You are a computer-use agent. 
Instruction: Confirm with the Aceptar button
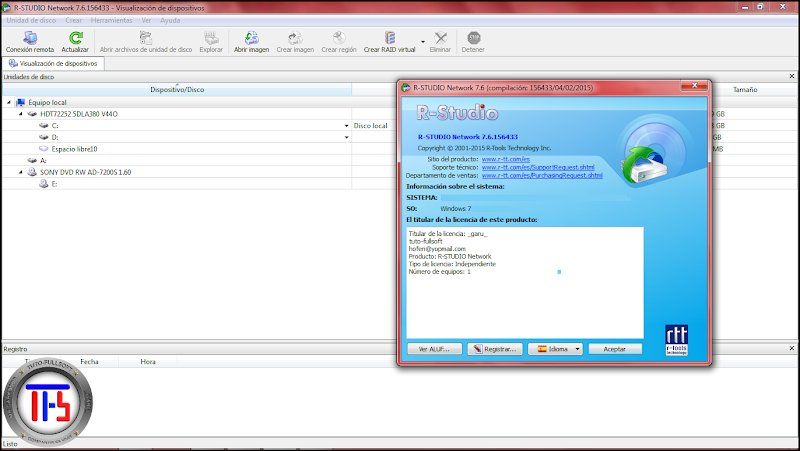(615, 349)
